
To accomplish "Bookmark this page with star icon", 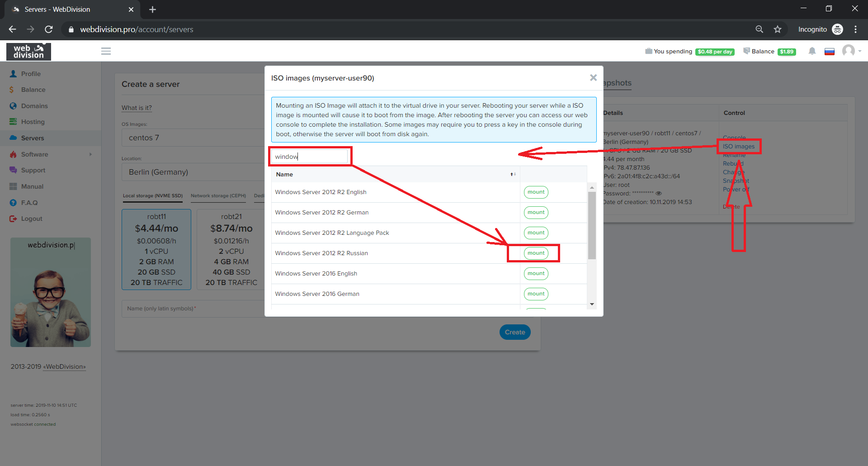I will tap(778, 29).
